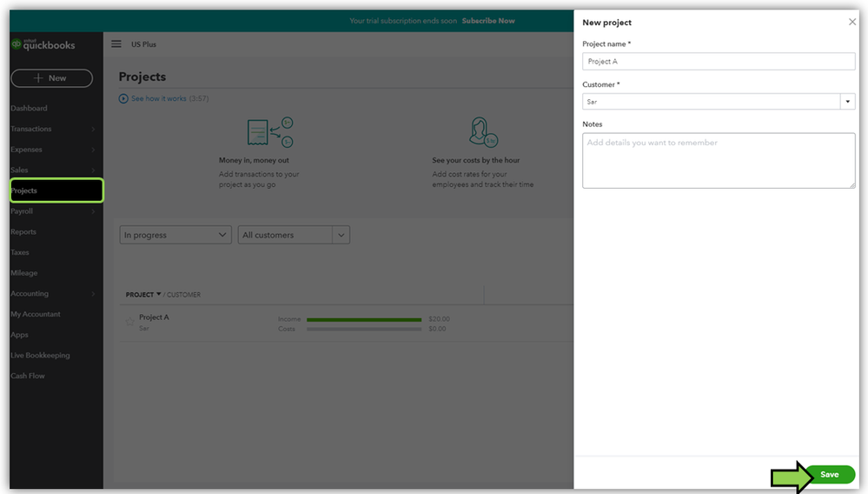The height and width of the screenshot is (494, 868).
Task: Open My Accountant in the sidebar
Action: click(x=36, y=314)
